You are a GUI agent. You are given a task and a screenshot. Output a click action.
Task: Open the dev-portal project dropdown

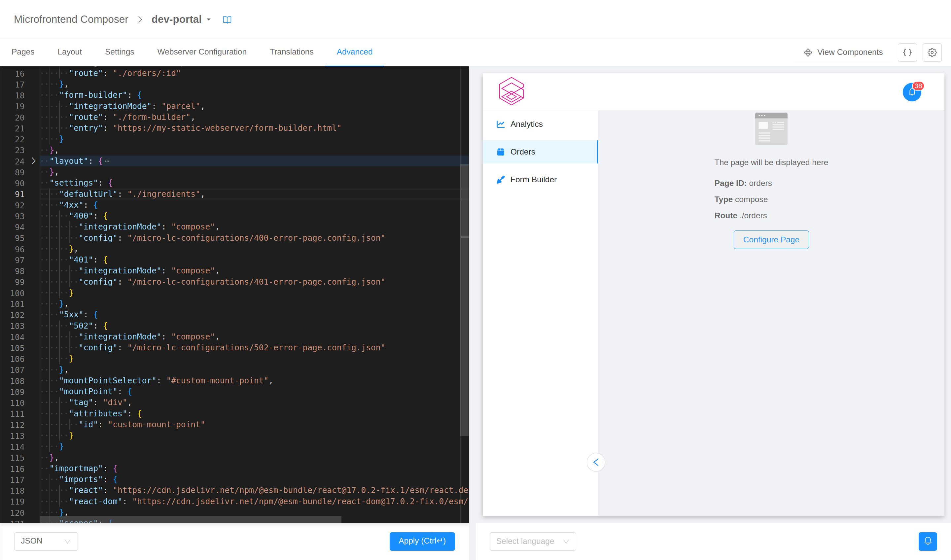[x=181, y=19]
